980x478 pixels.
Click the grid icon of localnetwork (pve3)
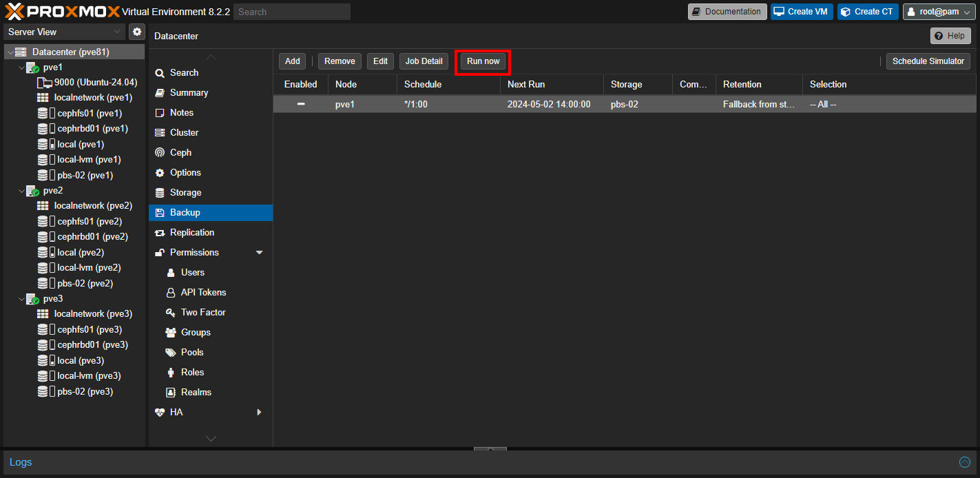[x=43, y=314]
